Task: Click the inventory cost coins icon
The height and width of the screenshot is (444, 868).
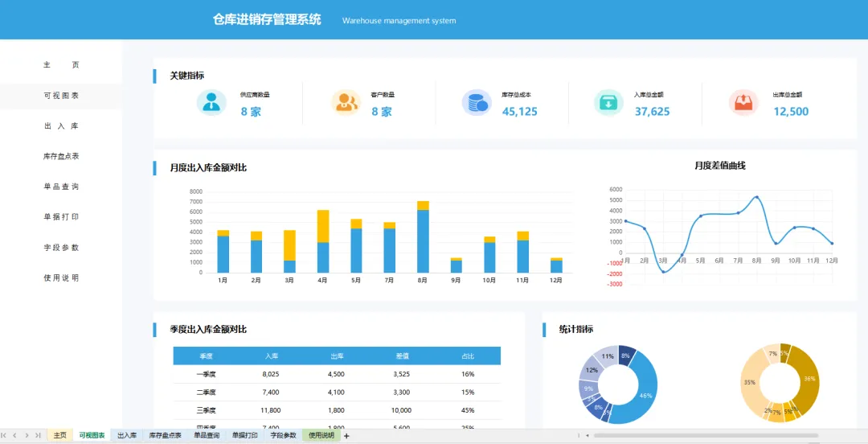Action: pyautogui.click(x=477, y=102)
